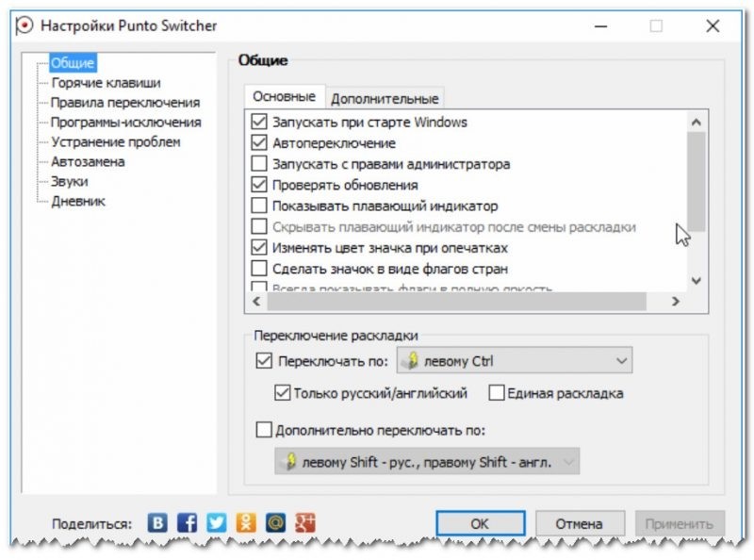
Task: Open 'левому Shift - рус., правому Shift' dropdown
Action: 427,462
